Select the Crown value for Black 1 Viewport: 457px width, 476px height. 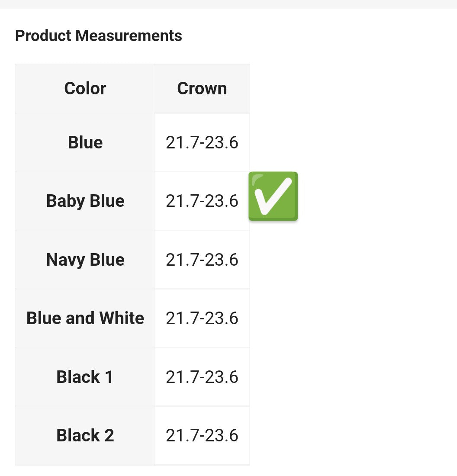(x=202, y=377)
